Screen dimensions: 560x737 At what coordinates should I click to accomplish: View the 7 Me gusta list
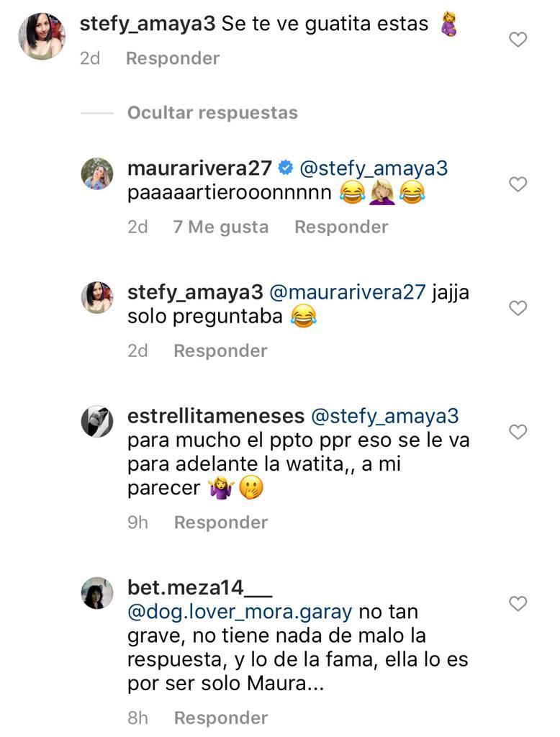click(x=221, y=226)
